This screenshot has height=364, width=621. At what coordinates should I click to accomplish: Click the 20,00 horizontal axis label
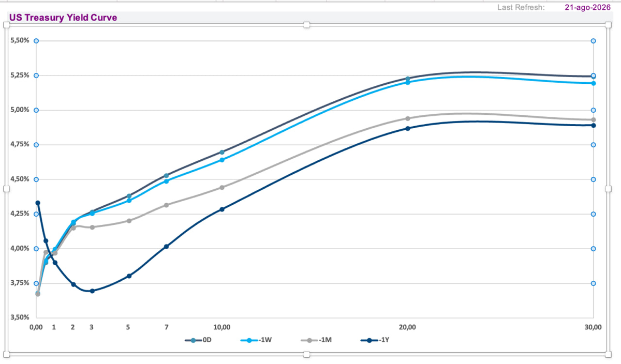coord(408,327)
